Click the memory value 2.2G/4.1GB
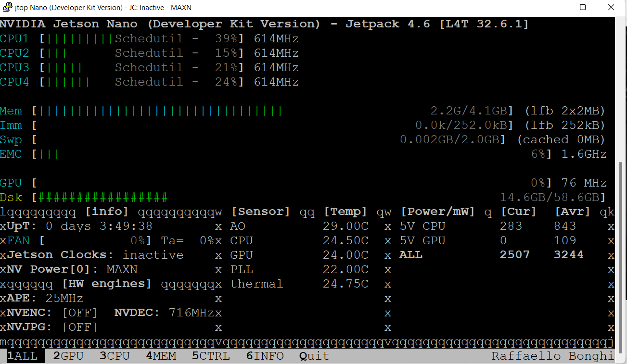 [469, 111]
